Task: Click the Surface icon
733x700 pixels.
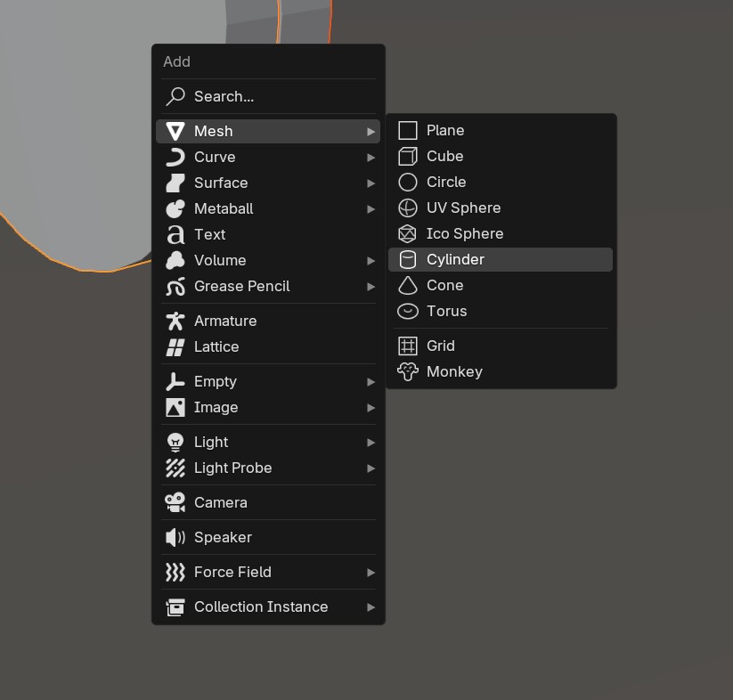Action: point(175,183)
